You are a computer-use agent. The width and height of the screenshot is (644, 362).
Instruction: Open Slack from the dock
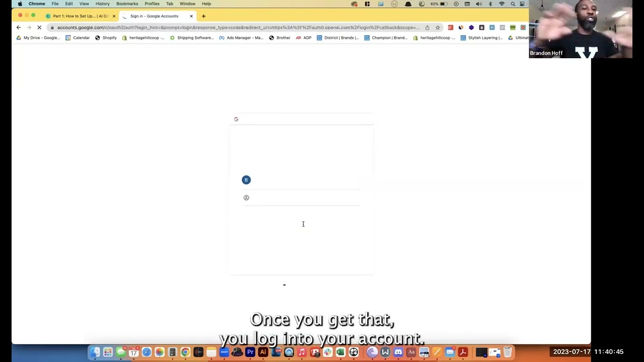pos(328,352)
